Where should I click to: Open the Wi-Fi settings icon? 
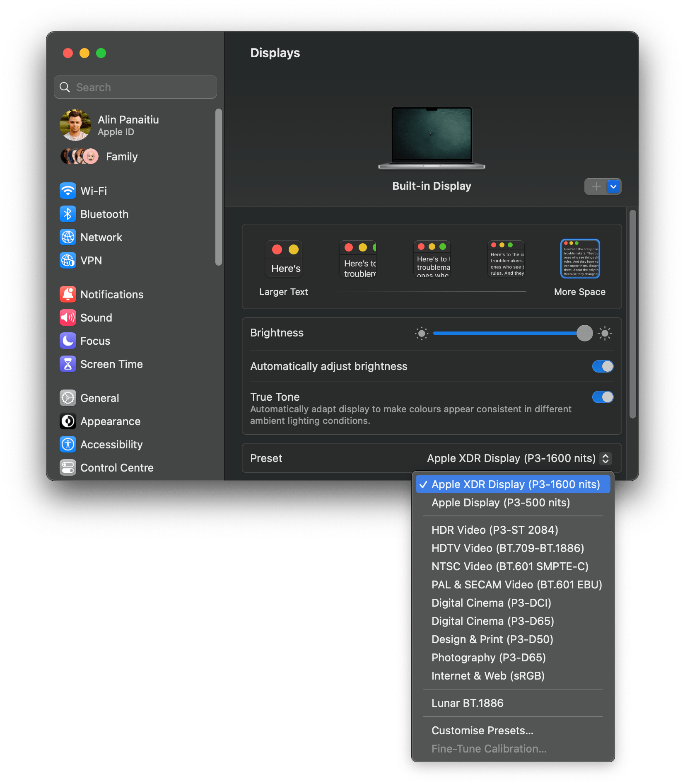click(x=68, y=191)
